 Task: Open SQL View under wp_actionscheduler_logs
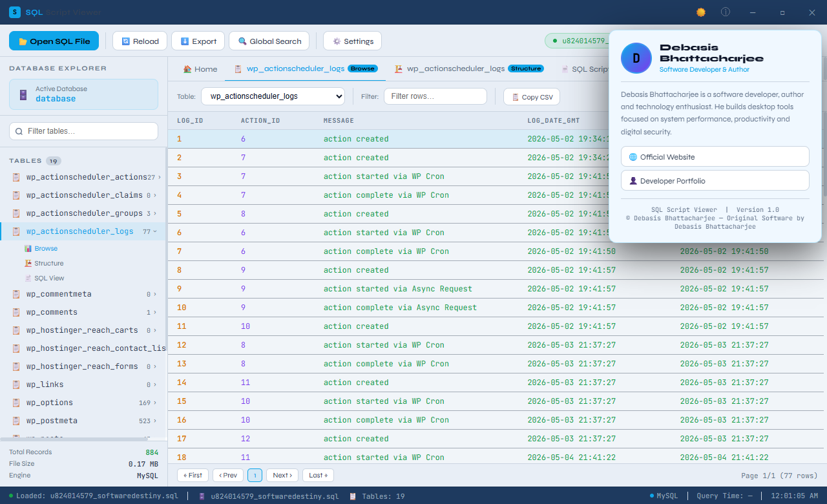pos(45,278)
